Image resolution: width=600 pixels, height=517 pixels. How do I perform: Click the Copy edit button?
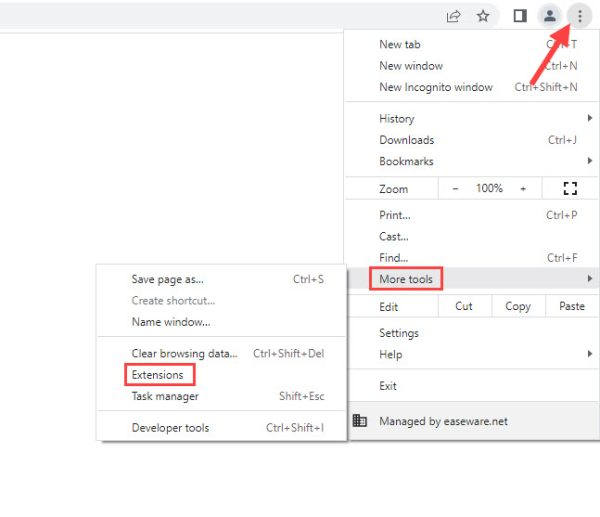click(x=518, y=306)
